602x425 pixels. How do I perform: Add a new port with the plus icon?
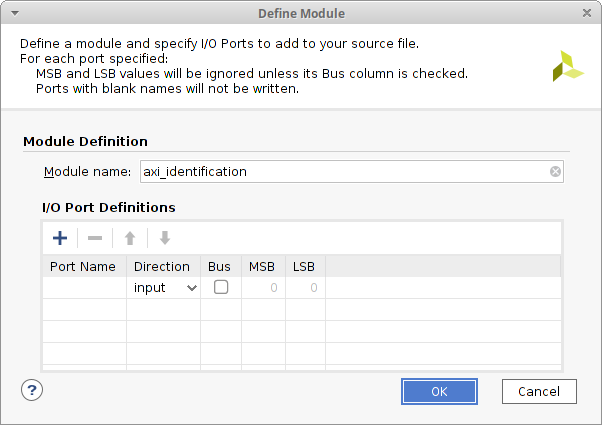(60, 238)
